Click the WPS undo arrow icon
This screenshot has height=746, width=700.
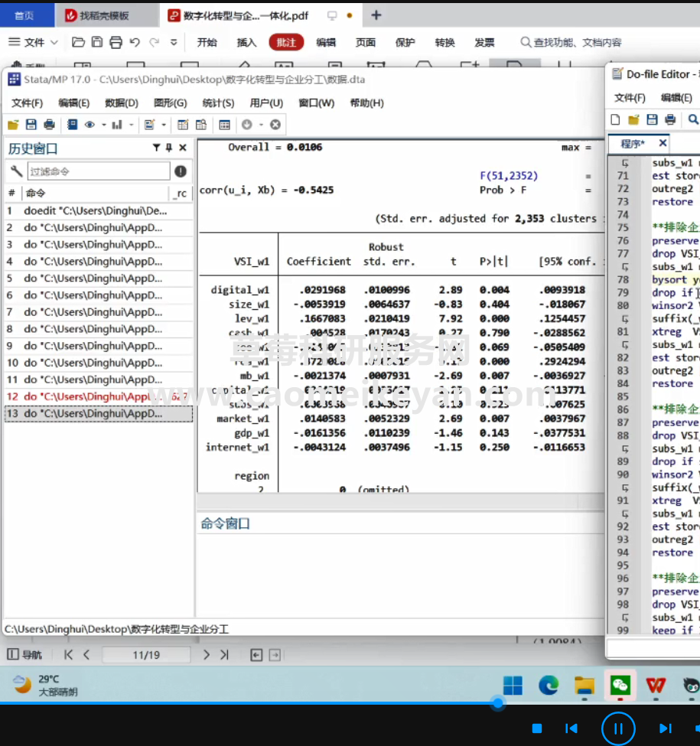[x=135, y=42]
